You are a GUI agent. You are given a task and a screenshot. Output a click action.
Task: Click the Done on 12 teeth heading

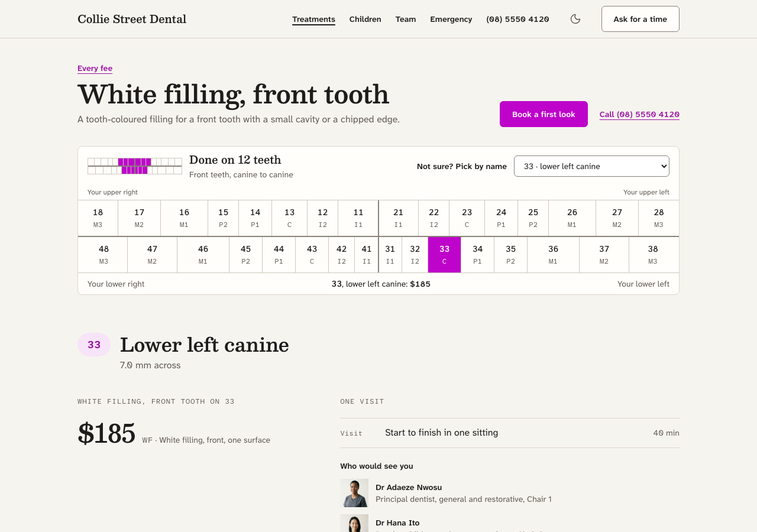pos(235,160)
